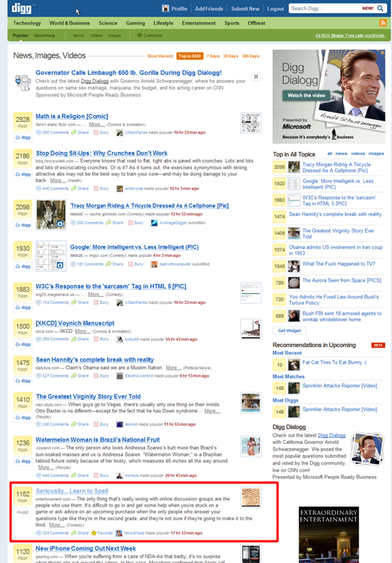This screenshot has height=563, width=392.
Task: Click the search magnifier icon
Action: tap(380, 9)
